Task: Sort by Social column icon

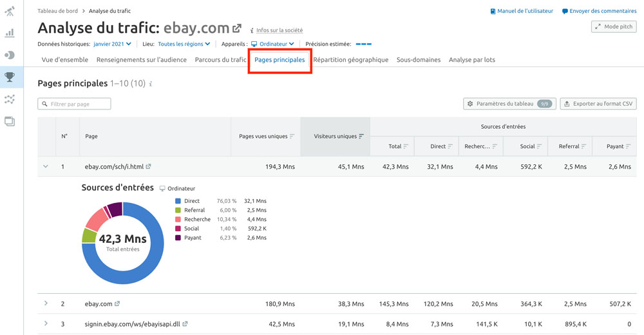Action: pos(539,146)
